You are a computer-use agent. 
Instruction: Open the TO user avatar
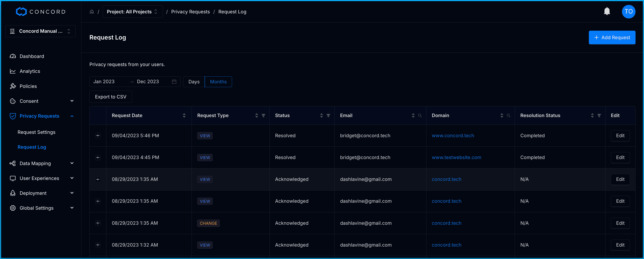[x=628, y=11]
